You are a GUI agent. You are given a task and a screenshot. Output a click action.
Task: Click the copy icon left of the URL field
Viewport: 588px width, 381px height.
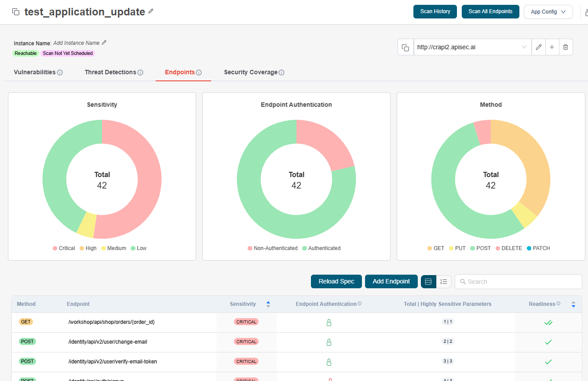coord(405,47)
